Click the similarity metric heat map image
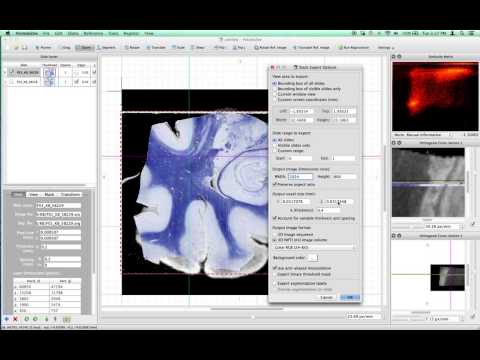This screenshot has height=360, width=480. tap(435, 97)
